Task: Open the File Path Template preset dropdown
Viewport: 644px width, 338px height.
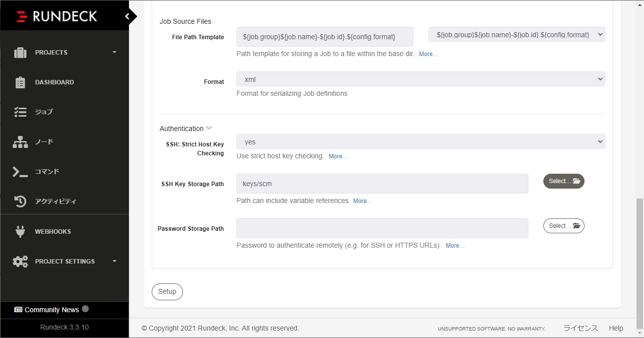Action: 517,34
